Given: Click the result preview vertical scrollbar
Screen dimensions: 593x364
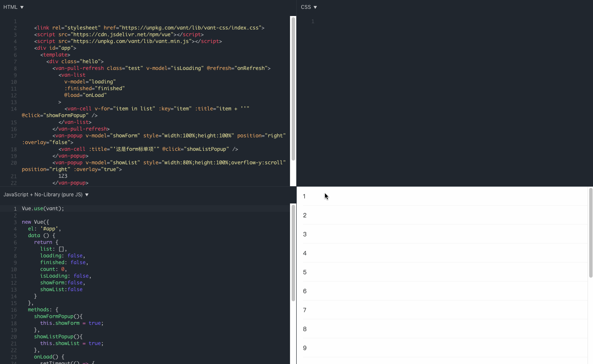Looking at the screenshot, I should (590, 233).
